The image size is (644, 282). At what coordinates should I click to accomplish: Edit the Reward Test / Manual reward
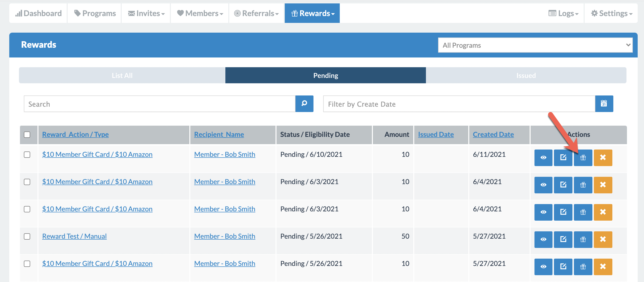tap(563, 239)
